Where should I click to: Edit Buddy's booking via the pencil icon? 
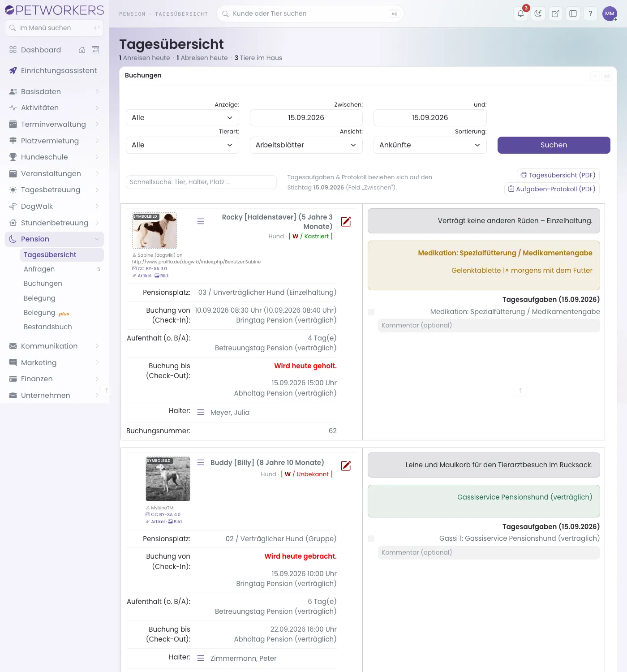pyautogui.click(x=346, y=465)
